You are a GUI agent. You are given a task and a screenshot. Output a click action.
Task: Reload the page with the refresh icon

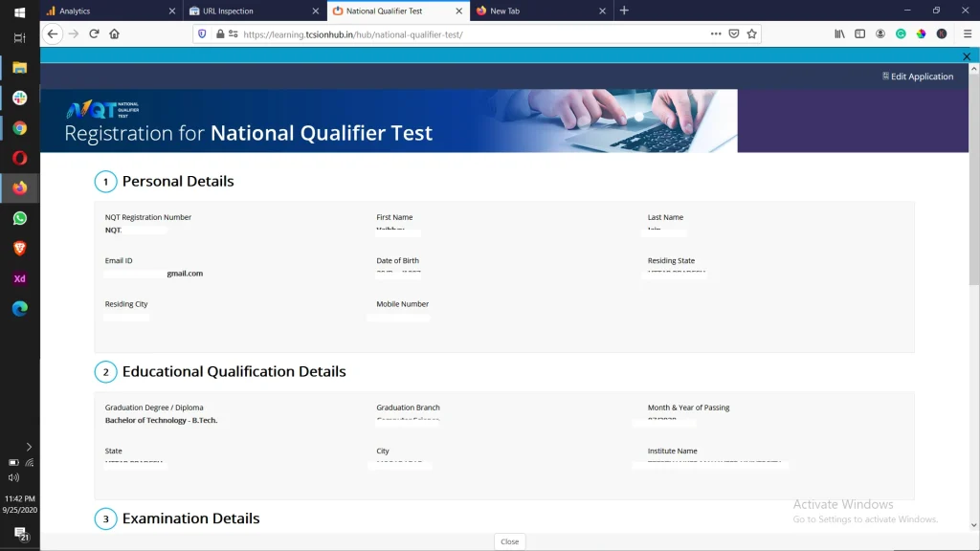click(94, 33)
